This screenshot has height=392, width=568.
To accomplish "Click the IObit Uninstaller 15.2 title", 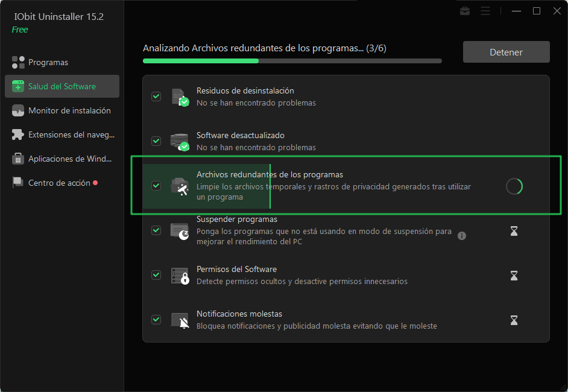I will click(x=58, y=17).
